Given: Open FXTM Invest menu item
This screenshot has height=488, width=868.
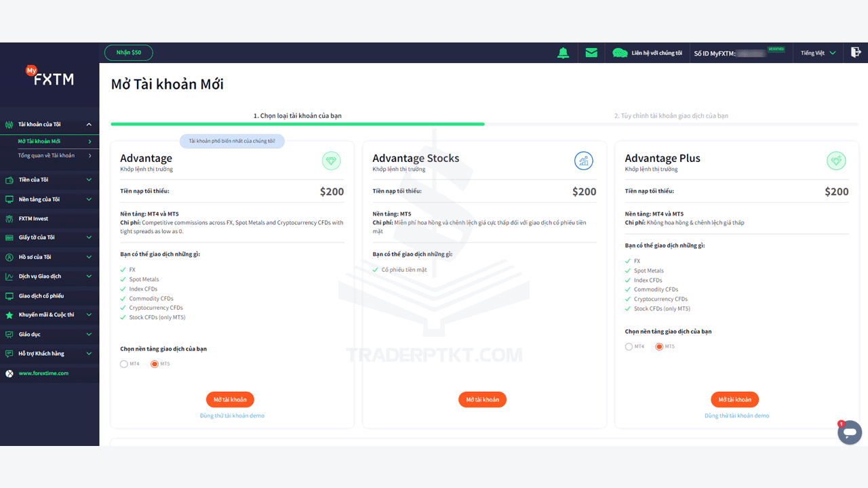Looking at the screenshot, I should click(x=50, y=219).
